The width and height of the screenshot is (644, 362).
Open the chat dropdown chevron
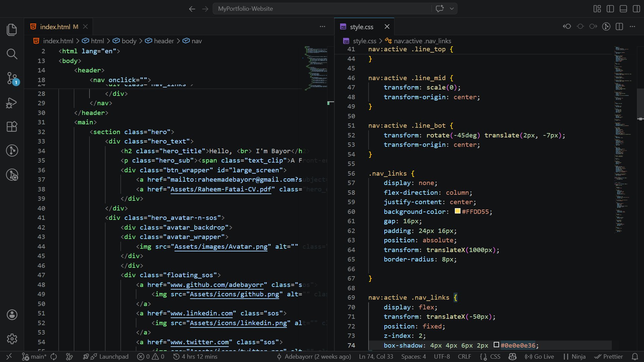(x=452, y=9)
